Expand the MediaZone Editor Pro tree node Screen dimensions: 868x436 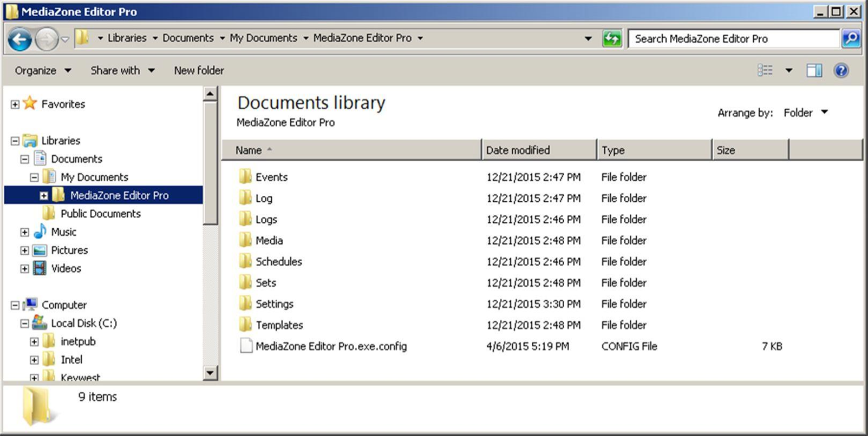pos(44,196)
